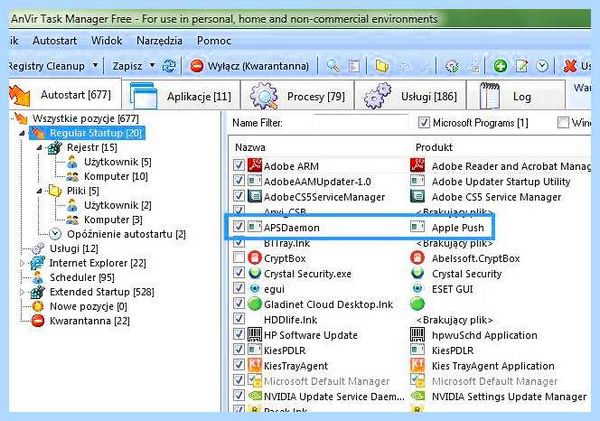Click the edit entry notepad pencil icon
The width and height of the screenshot is (600, 421).
522,66
